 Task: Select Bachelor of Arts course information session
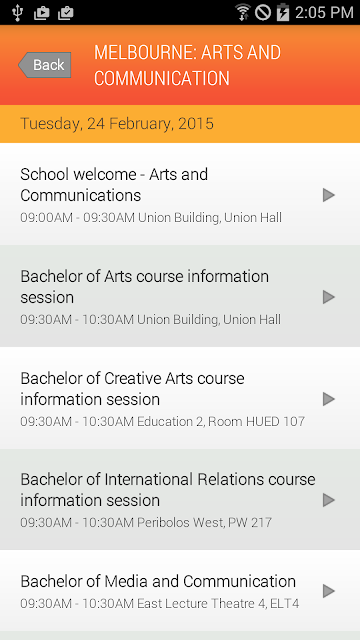click(x=180, y=296)
